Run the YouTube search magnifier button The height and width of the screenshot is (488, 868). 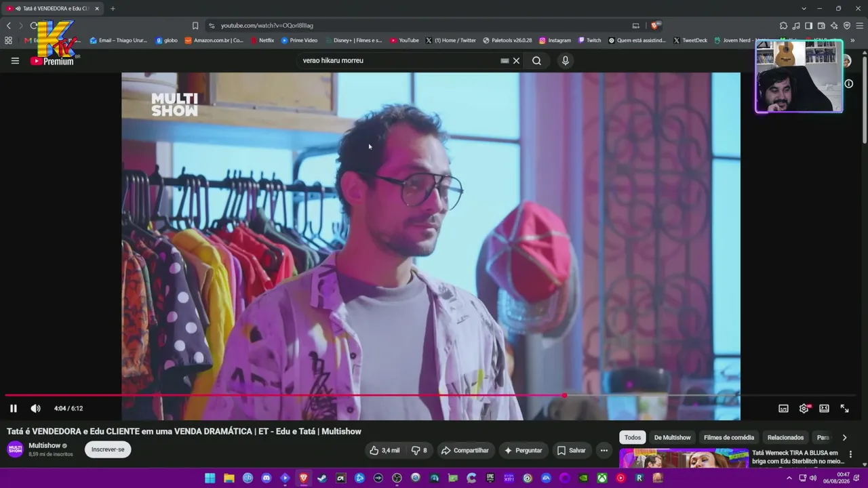click(536, 60)
